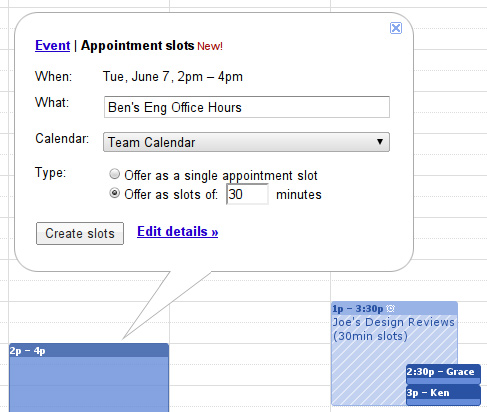Switch to the Event tab link

coord(53,46)
